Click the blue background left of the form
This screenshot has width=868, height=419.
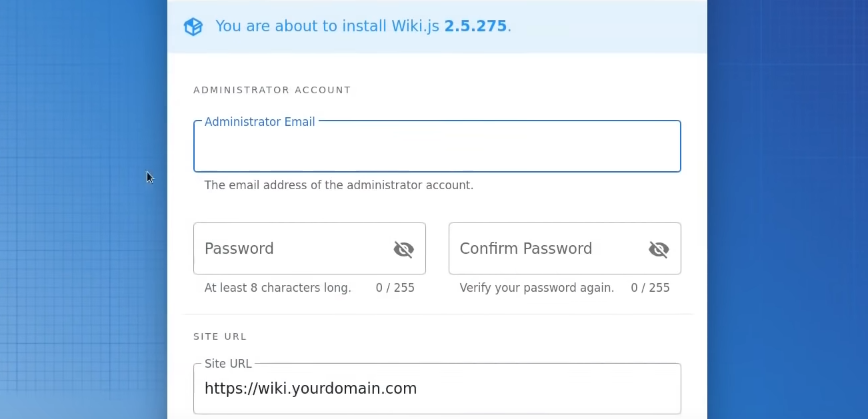(80, 266)
